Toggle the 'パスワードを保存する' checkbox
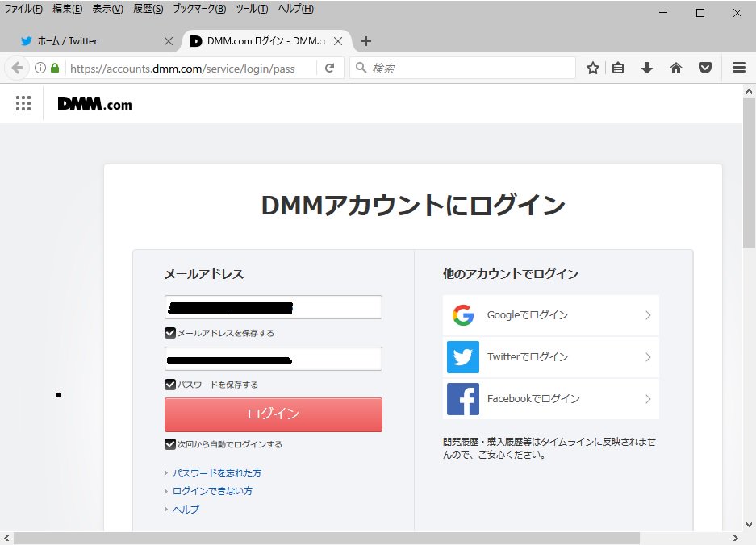 click(x=169, y=384)
